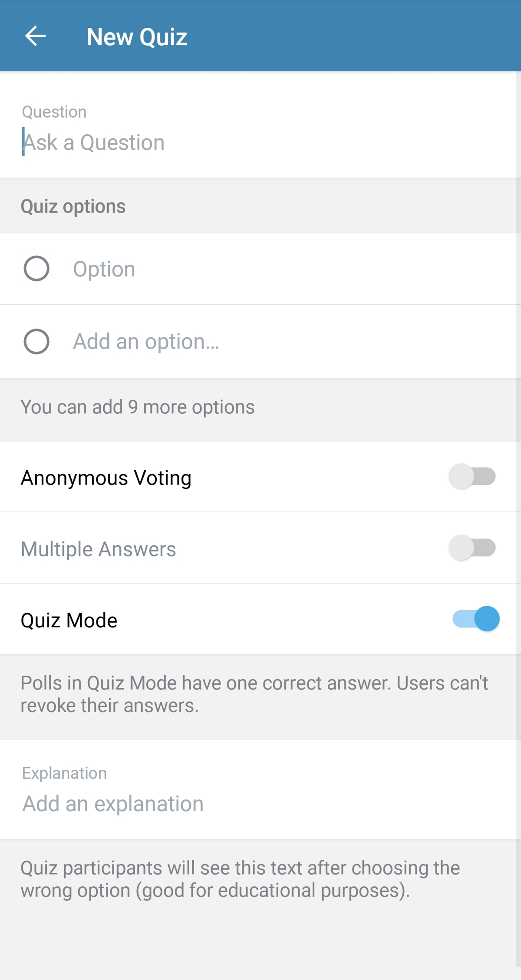The width and height of the screenshot is (521, 980).
Task: Click the small Question field label
Action: click(x=54, y=112)
